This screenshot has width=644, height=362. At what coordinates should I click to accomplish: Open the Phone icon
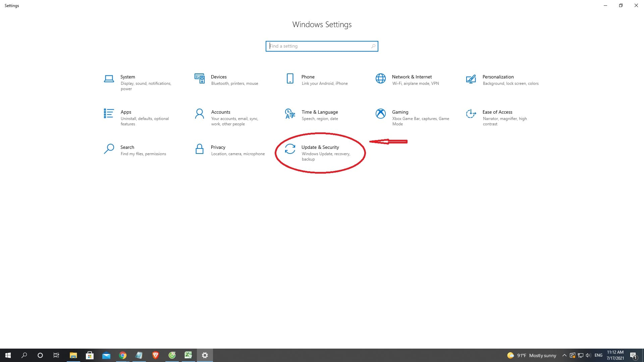tap(290, 78)
